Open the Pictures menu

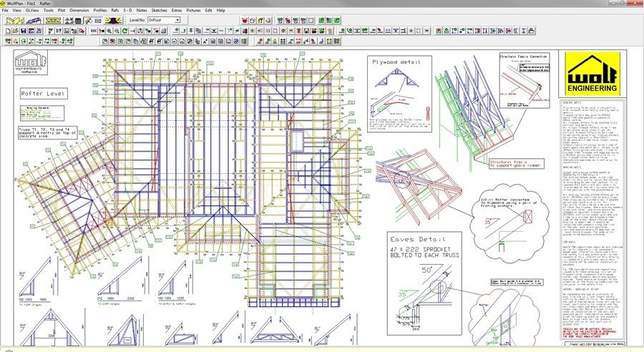(x=193, y=10)
